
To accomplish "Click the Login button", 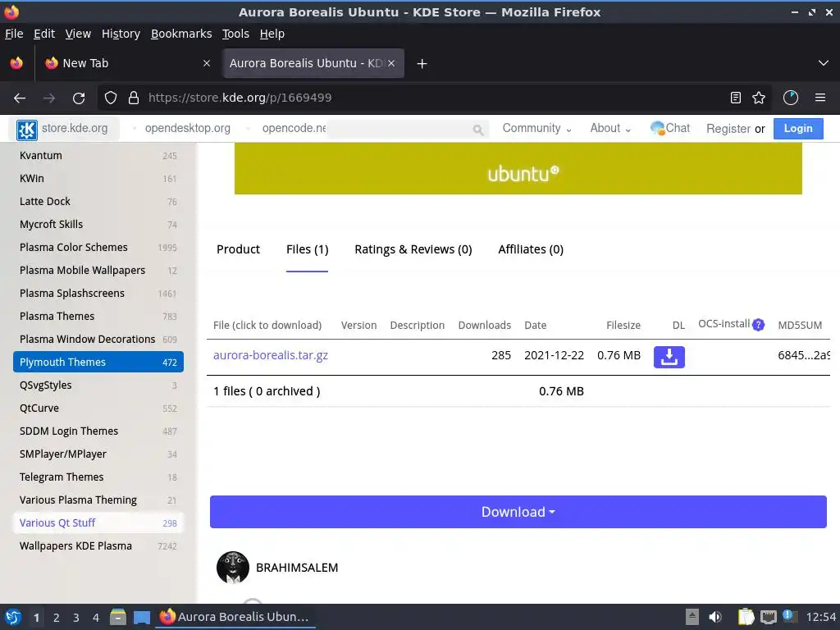I will tap(798, 129).
